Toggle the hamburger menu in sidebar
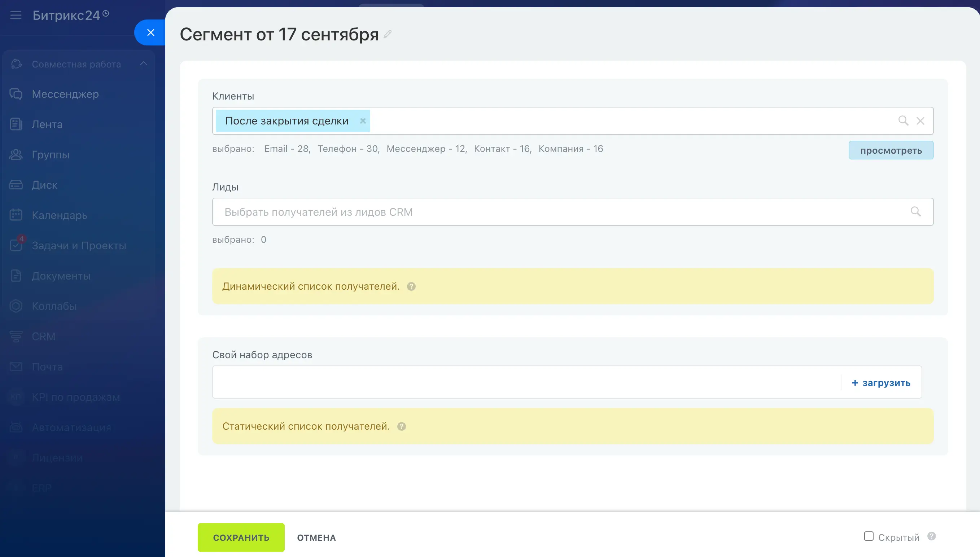980x557 pixels. click(16, 15)
